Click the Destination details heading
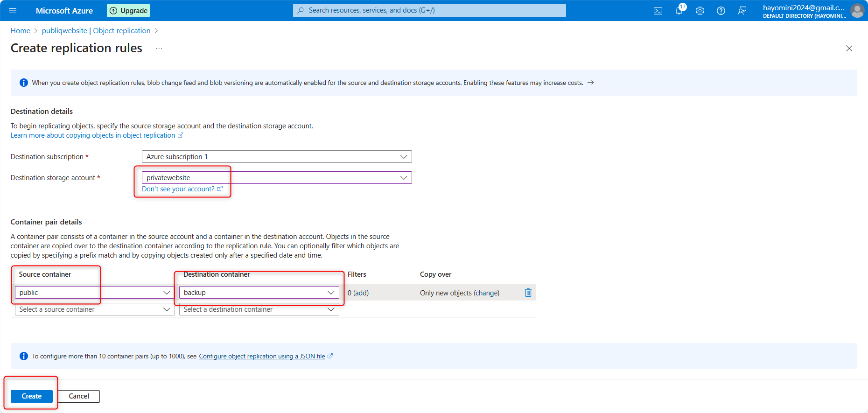Image resolution: width=868 pixels, height=413 pixels. click(42, 112)
